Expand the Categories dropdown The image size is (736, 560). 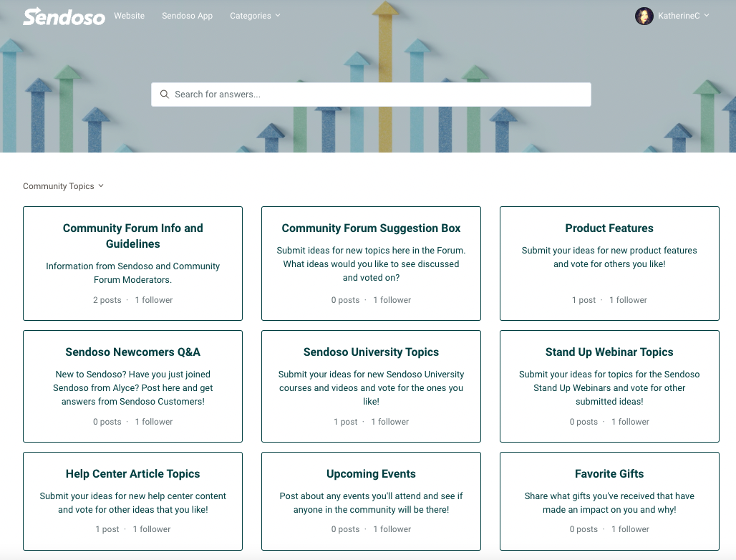point(255,16)
